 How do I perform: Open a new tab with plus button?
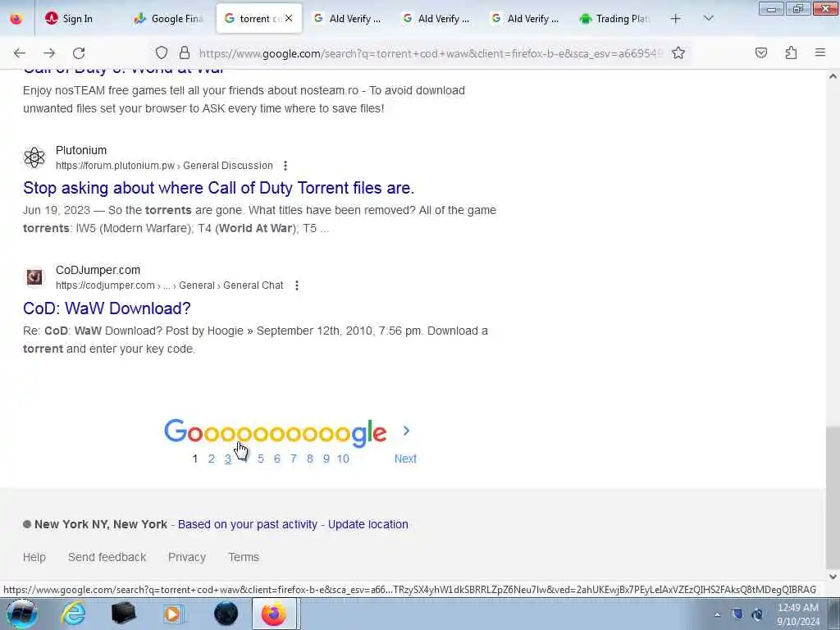675,19
